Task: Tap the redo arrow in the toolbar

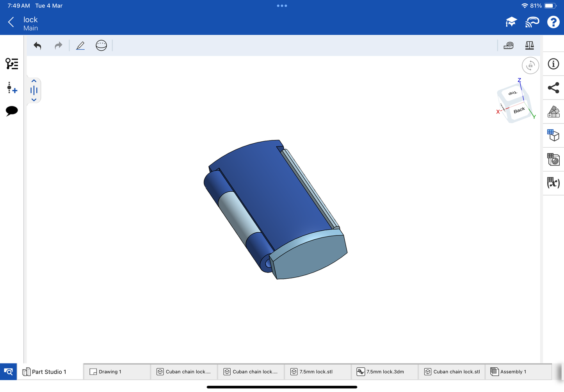Action: click(58, 46)
